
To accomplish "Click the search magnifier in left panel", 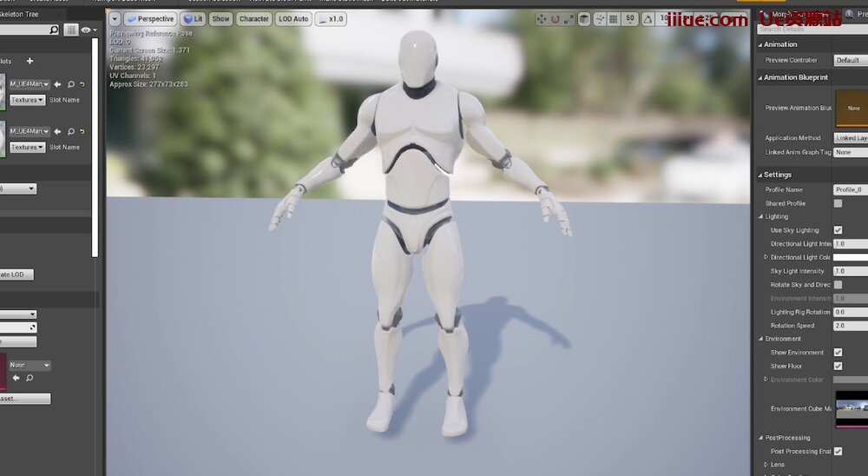I will [x=54, y=30].
